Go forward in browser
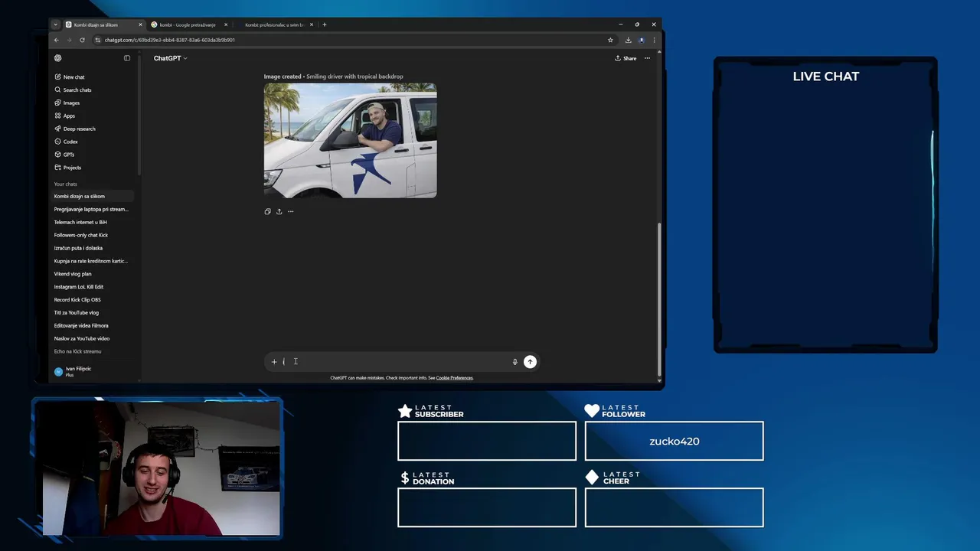The width and height of the screenshot is (980, 551). (x=69, y=41)
